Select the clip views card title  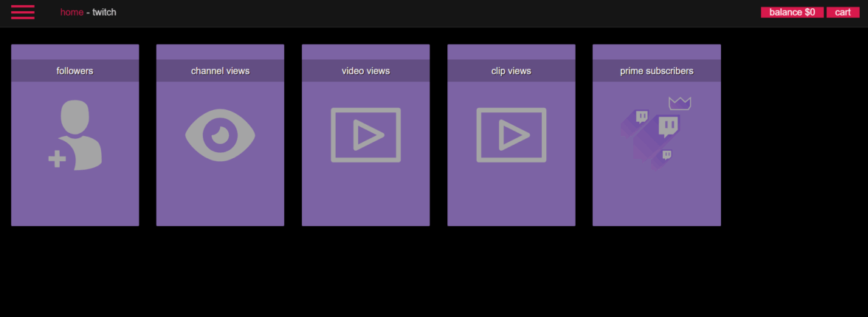(512, 71)
